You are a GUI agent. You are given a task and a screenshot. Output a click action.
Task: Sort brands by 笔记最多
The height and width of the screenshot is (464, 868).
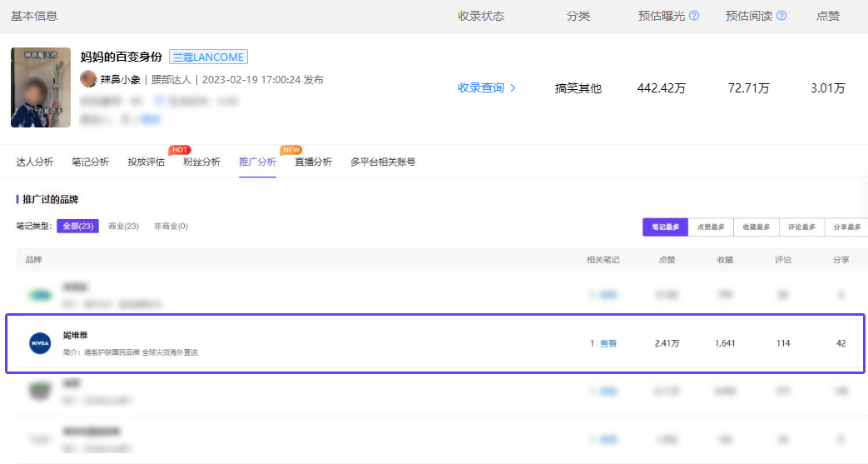tap(666, 227)
